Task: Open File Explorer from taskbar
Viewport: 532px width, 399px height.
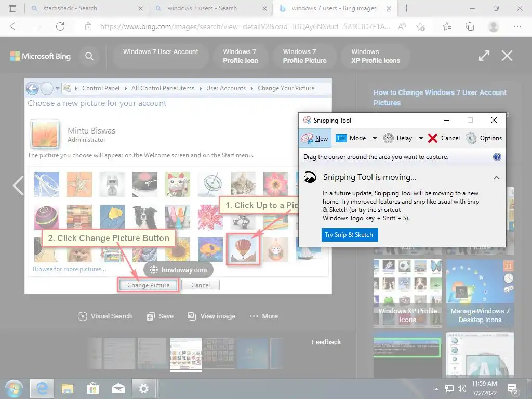Action: click(x=68, y=389)
